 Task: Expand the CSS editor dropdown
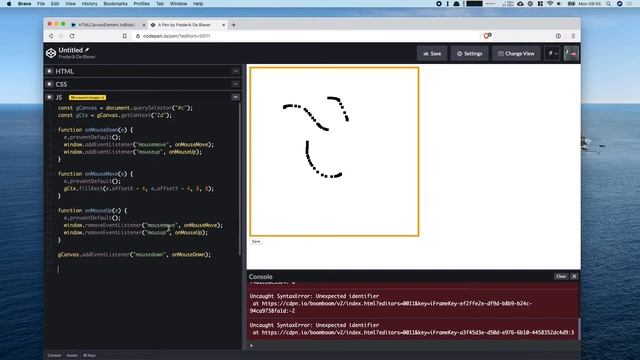click(x=236, y=84)
